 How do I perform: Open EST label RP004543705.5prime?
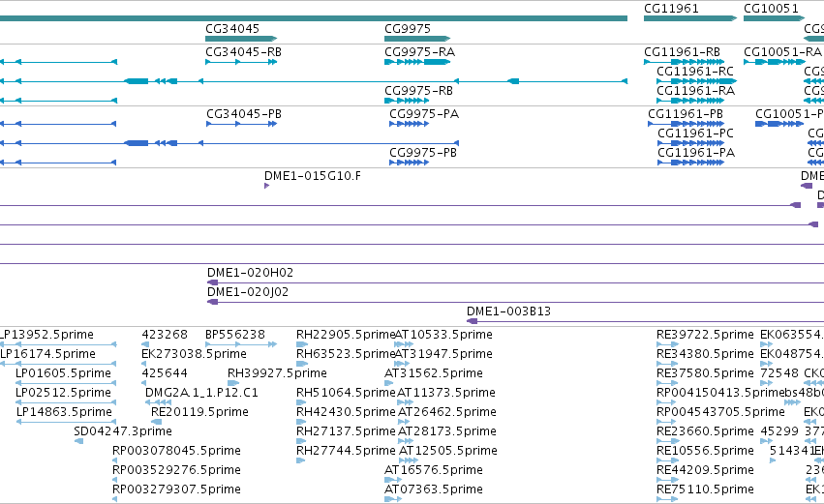click(x=721, y=412)
